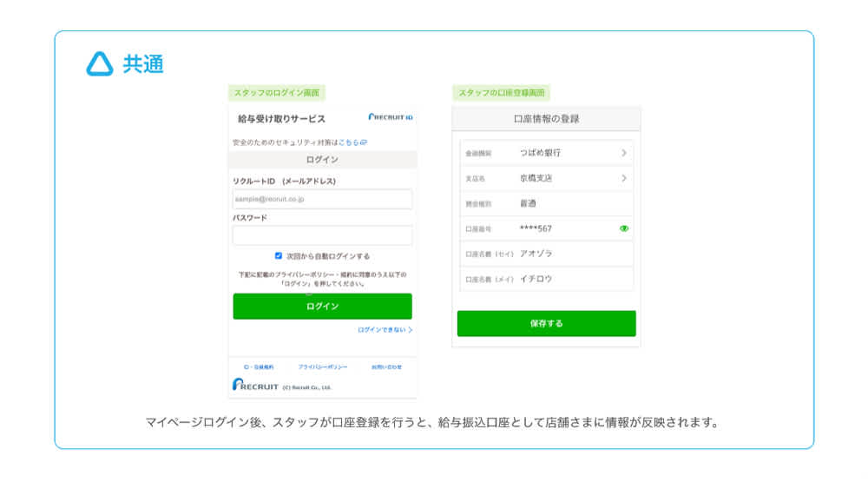Click the RECRUIT ID logo
The height and width of the screenshot is (482, 868).
click(x=390, y=116)
